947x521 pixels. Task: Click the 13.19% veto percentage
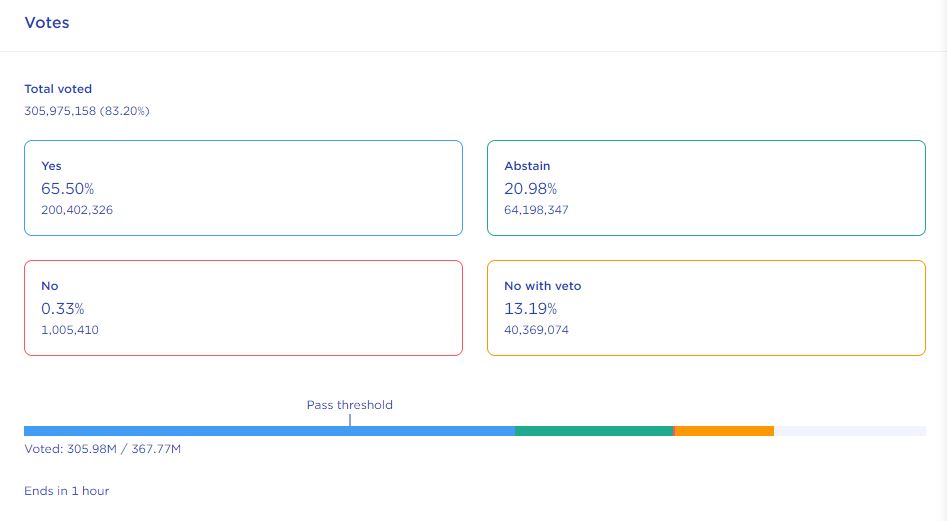(x=530, y=308)
